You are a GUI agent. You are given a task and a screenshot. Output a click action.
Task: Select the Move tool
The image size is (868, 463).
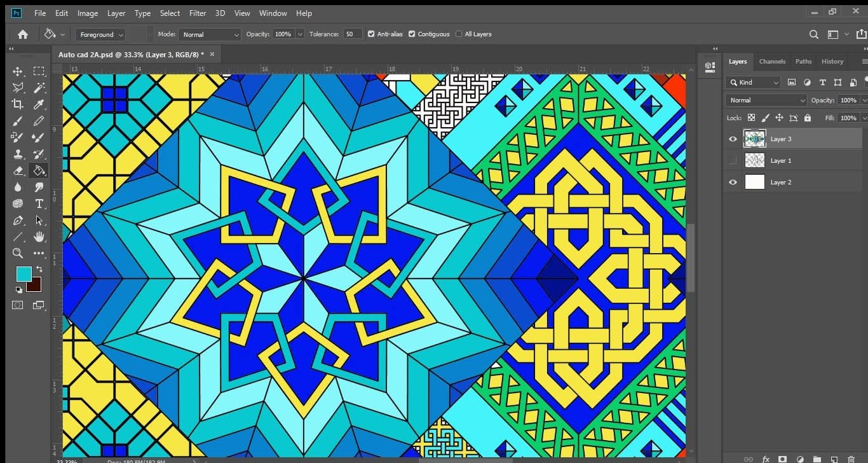point(18,71)
